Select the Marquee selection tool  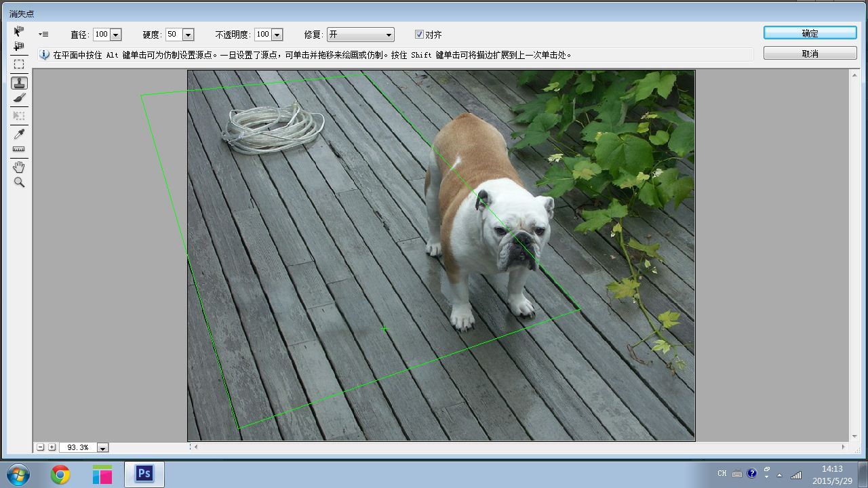[x=19, y=64]
